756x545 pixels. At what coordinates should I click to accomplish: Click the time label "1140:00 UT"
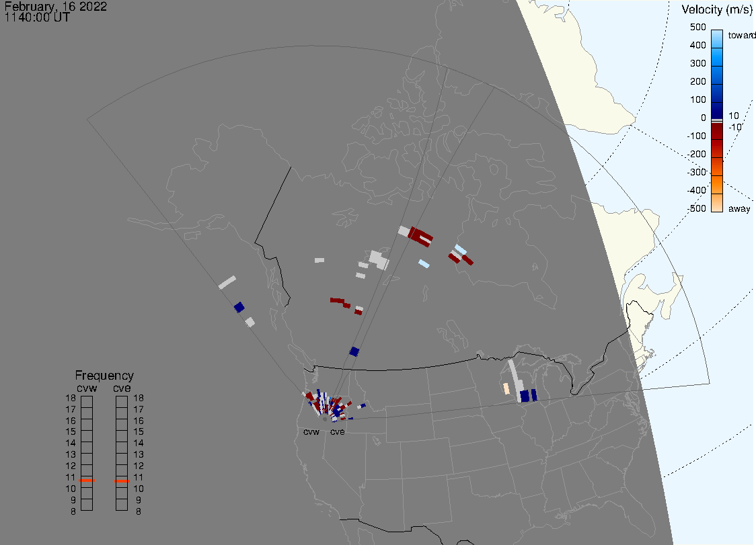point(37,17)
